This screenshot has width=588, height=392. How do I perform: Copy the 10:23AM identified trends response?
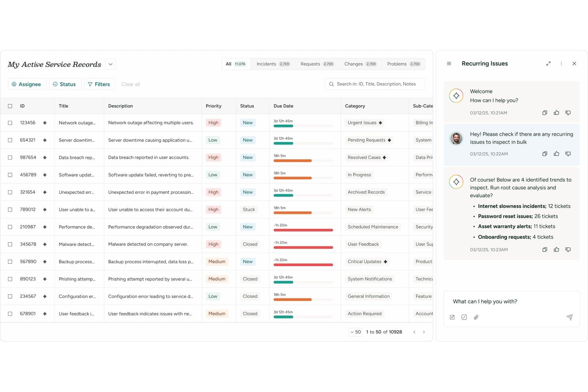(x=545, y=249)
